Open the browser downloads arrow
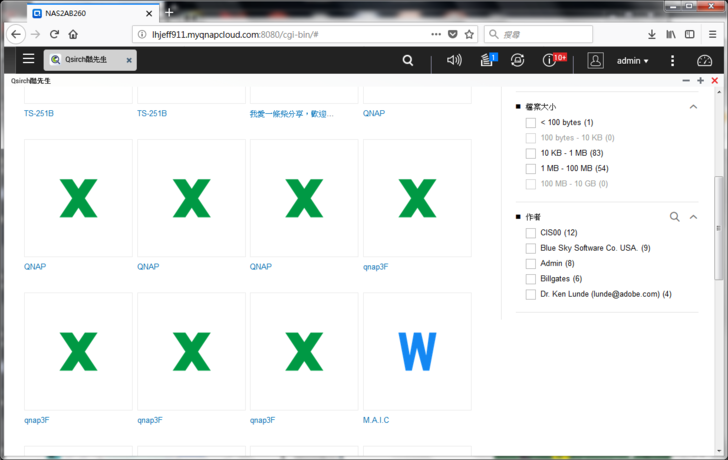 [652, 34]
